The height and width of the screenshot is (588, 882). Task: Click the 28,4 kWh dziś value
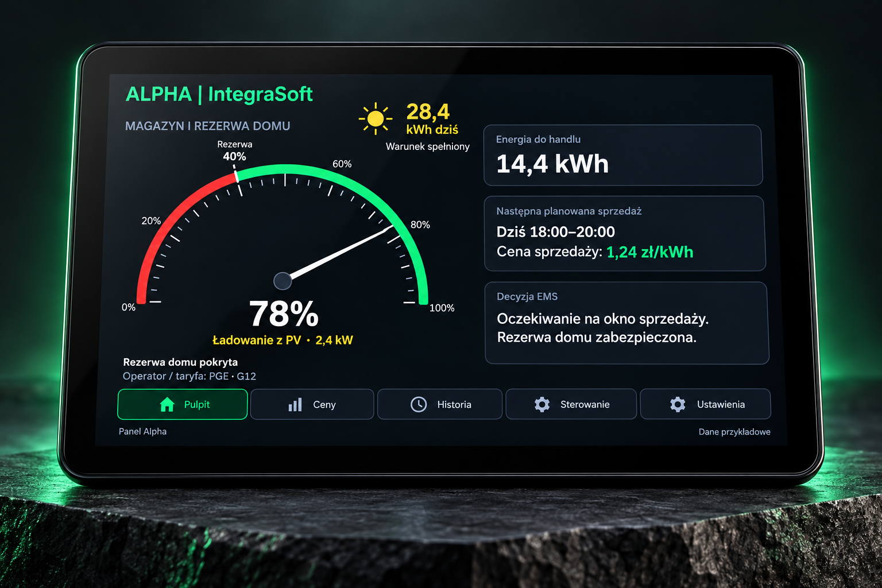(x=432, y=118)
